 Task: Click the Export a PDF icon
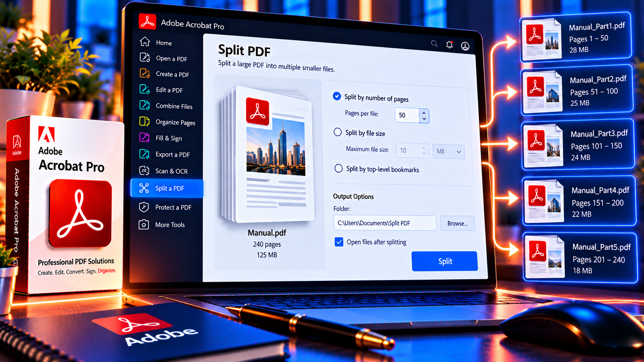coord(144,154)
